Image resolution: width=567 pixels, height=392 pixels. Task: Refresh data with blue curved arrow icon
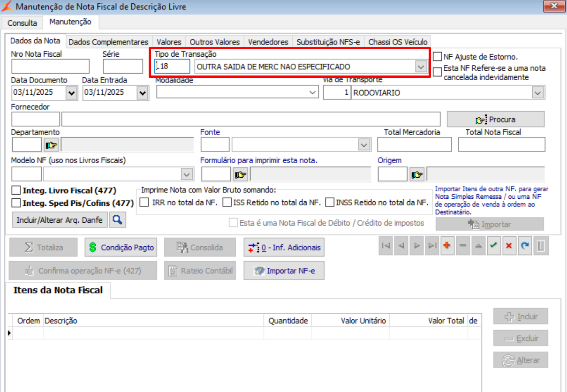click(524, 247)
